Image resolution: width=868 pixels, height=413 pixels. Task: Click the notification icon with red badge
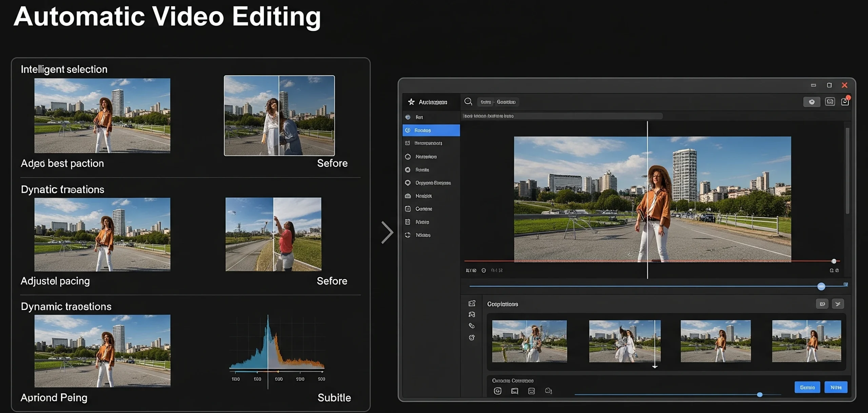pyautogui.click(x=845, y=101)
